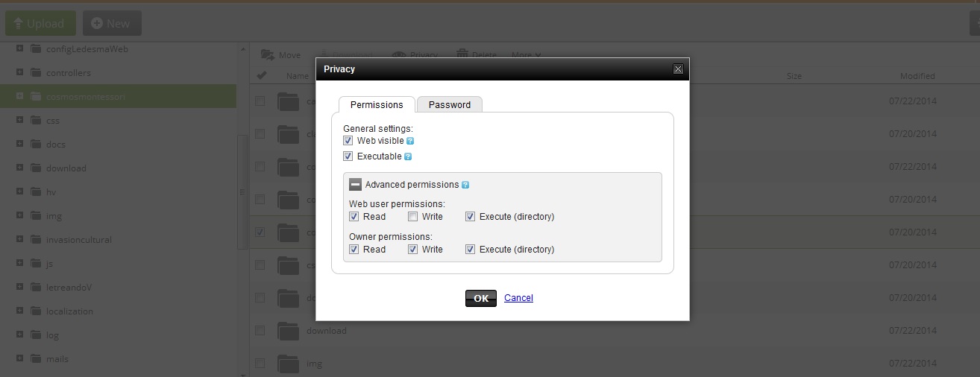Click the Move toolbar icon
The height and width of the screenshot is (377, 980).
pos(266,55)
